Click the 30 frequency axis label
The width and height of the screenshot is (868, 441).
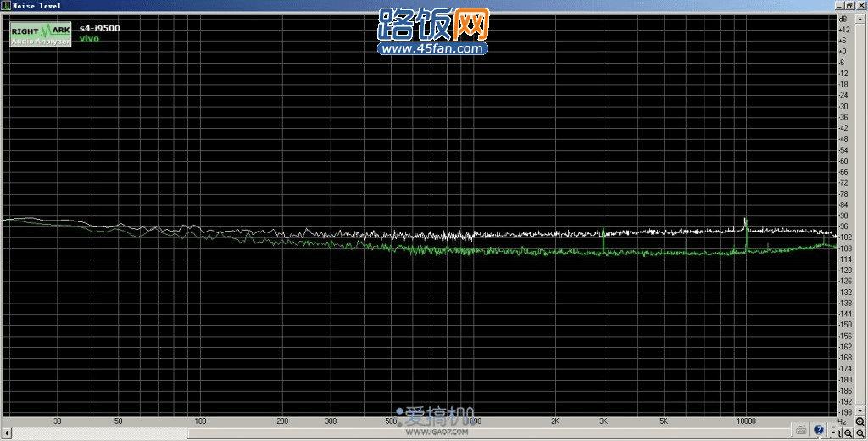[57, 421]
